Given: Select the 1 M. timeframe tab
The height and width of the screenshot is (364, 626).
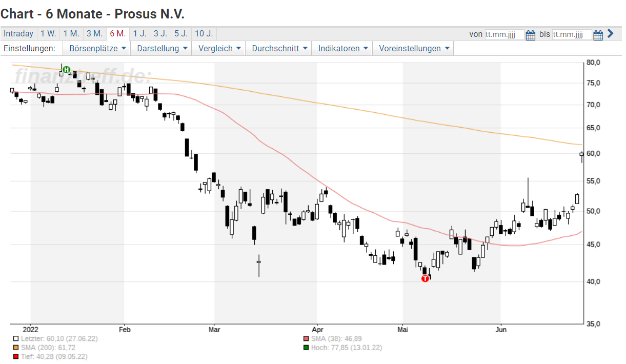Looking at the screenshot, I should pos(71,34).
